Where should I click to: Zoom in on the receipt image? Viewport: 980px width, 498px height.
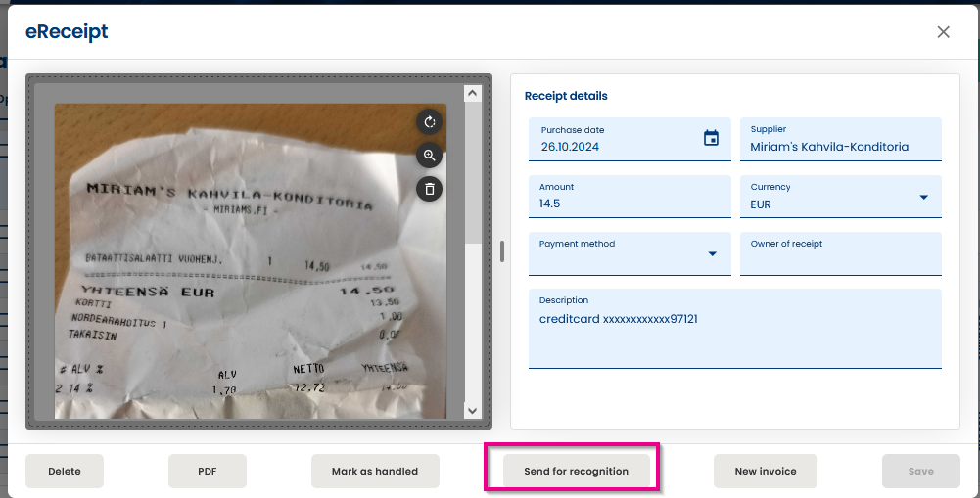[x=430, y=156]
